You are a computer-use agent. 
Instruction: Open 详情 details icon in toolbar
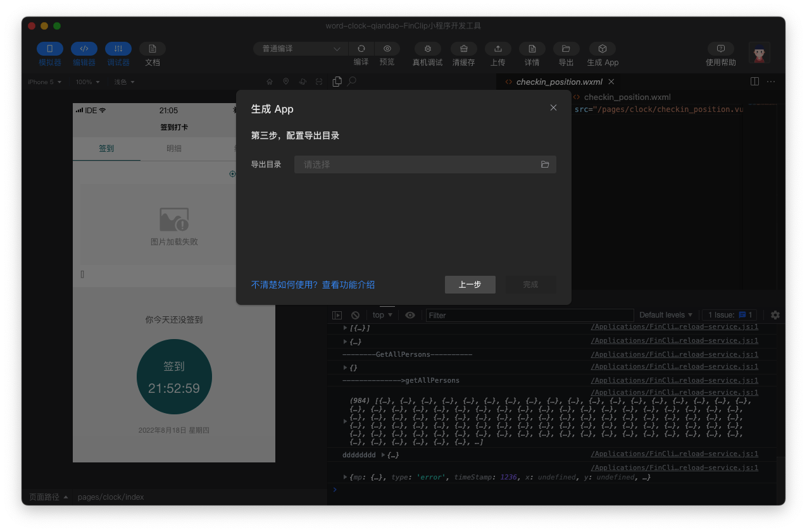(532, 49)
